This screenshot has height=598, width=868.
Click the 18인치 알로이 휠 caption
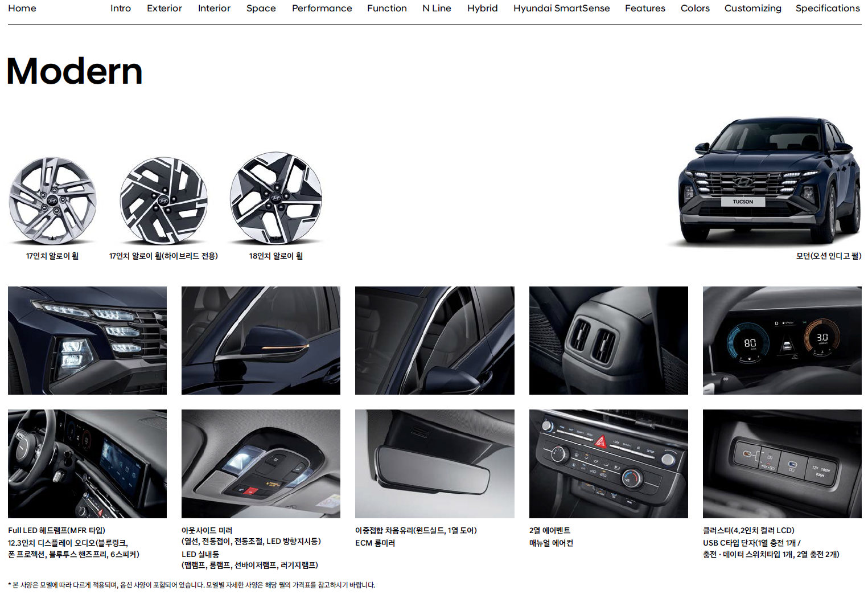coord(276,256)
